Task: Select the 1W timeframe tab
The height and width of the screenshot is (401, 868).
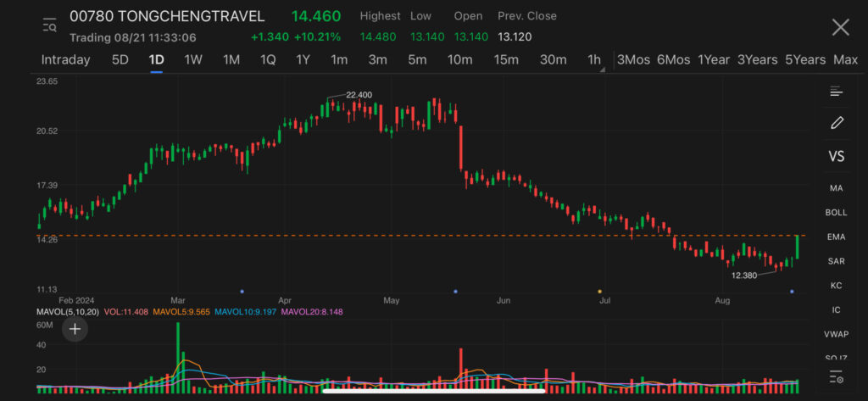Action: [x=193, y=60]
